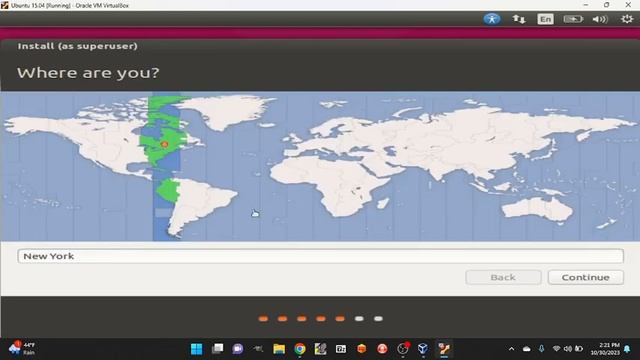Open the accessibility menu in top panel
Screen dimensions: 640x360
click(x=492, y=19)
